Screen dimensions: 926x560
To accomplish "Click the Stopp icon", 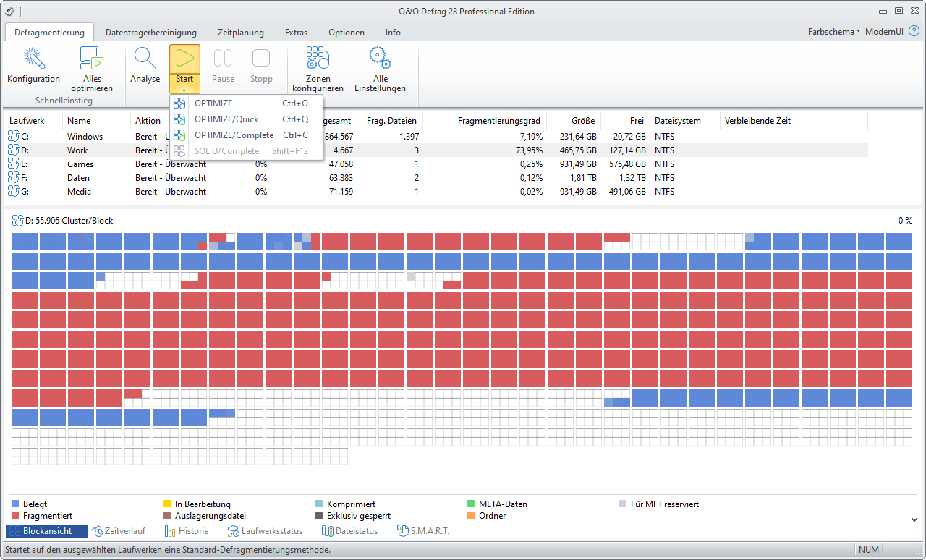I will pyautogui.click(x=261, y=59).
